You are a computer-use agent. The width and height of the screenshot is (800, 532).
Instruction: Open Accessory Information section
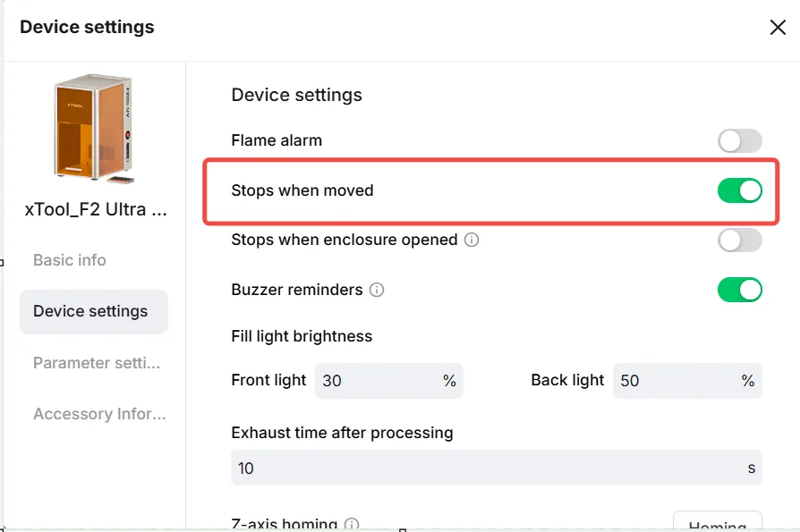99,414
